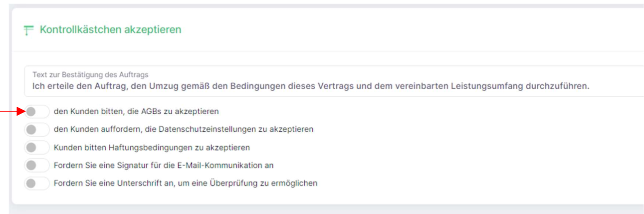
Task: Turn on the Haftungsbedingungen toggle
Action: pos(36,148)
